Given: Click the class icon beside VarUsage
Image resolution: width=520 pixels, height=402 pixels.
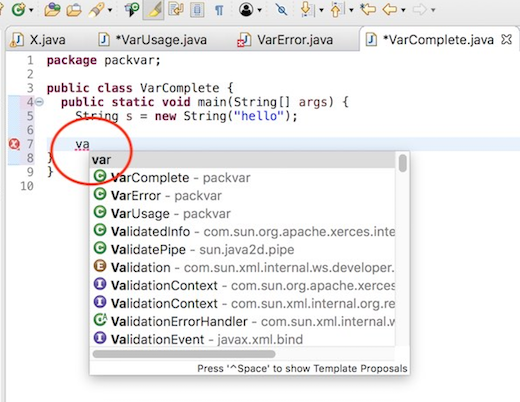Looking at the screenshot, I should (100, 212).
